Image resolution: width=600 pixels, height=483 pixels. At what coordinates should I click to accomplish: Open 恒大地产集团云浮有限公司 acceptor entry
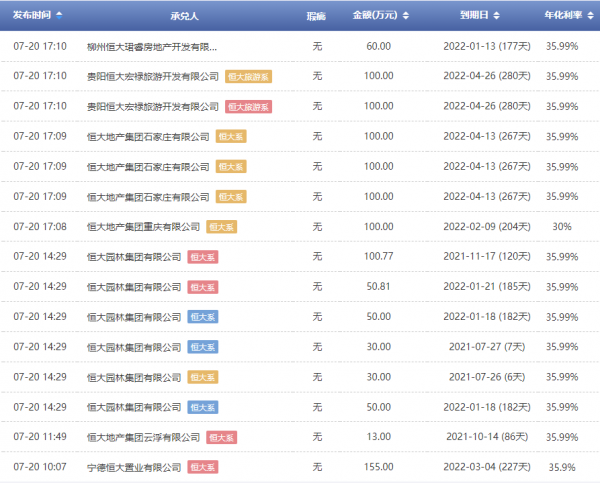click(x=143, y=437)
